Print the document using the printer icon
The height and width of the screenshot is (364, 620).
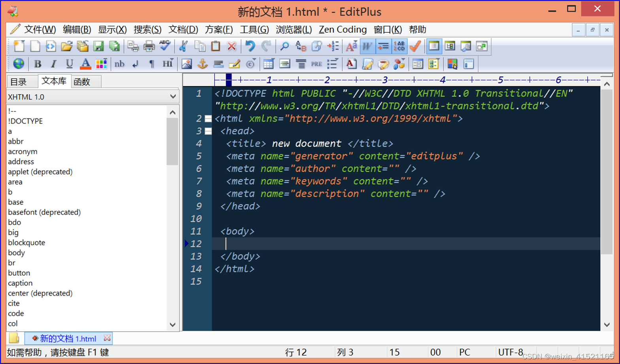[149, 46]
